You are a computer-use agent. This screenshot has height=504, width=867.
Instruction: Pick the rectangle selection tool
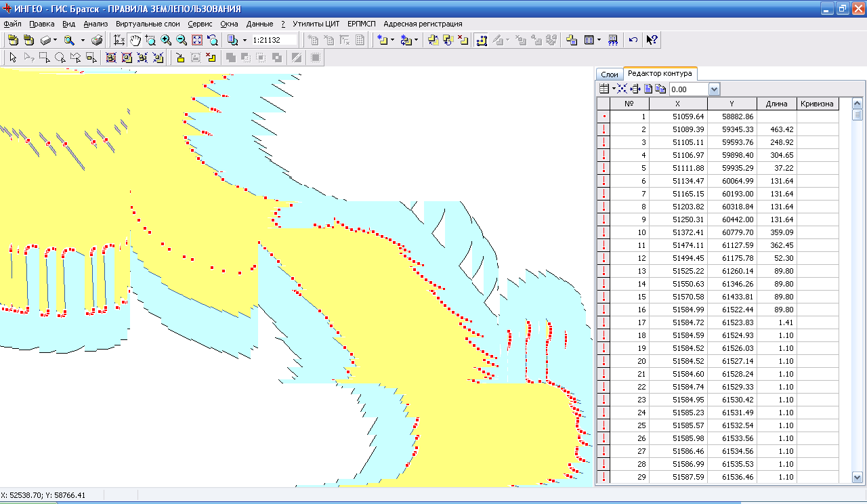point(44,58)
